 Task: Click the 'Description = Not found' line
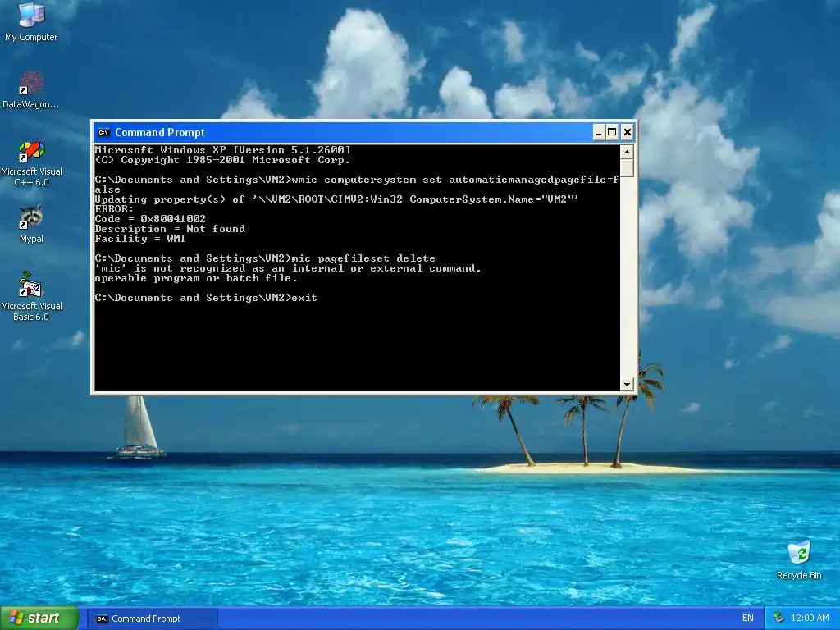pyautogui.click(x=170, y=229)
